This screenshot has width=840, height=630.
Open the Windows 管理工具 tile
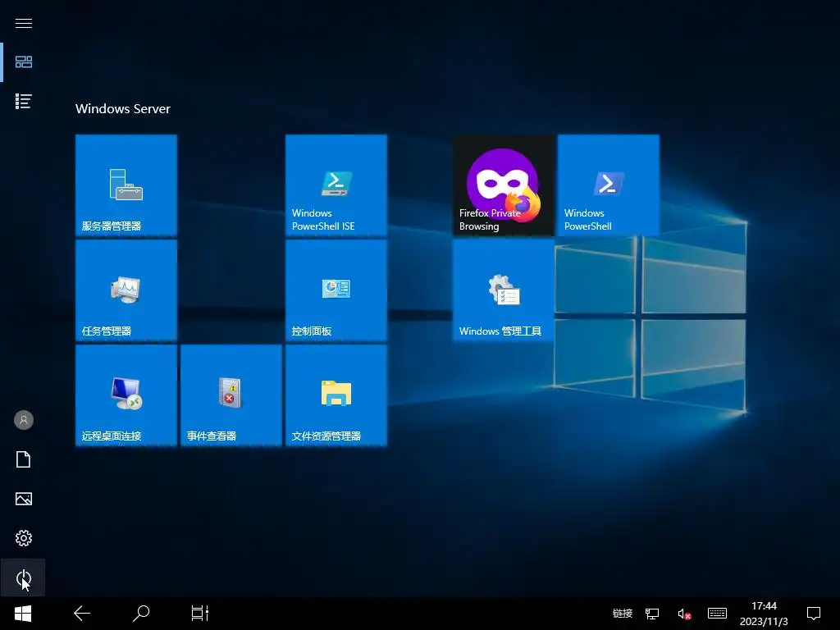pos(504,290)
